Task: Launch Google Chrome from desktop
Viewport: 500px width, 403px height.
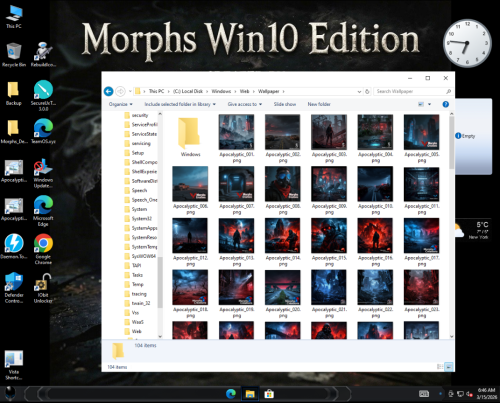Action: click(x=43, y=249)
